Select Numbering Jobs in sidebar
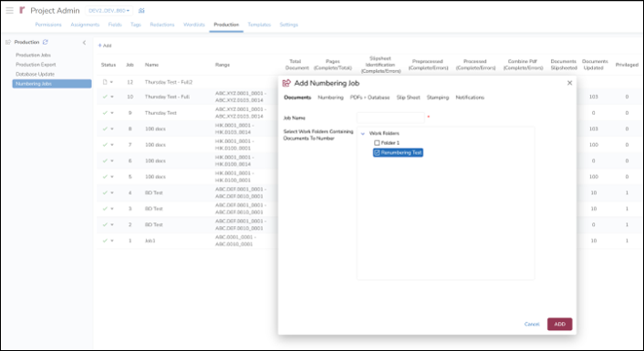 [52, 84]
